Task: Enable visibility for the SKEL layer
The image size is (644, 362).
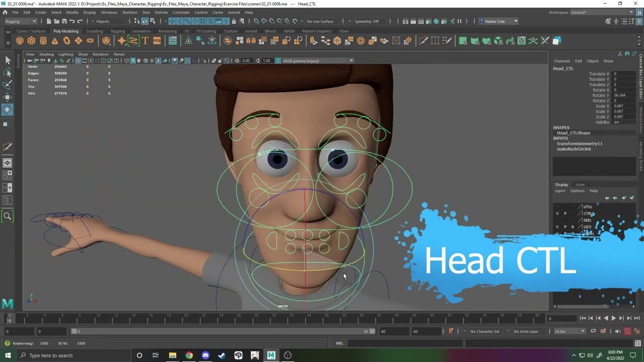Action: pyautogui.click(x=557, y=220)
